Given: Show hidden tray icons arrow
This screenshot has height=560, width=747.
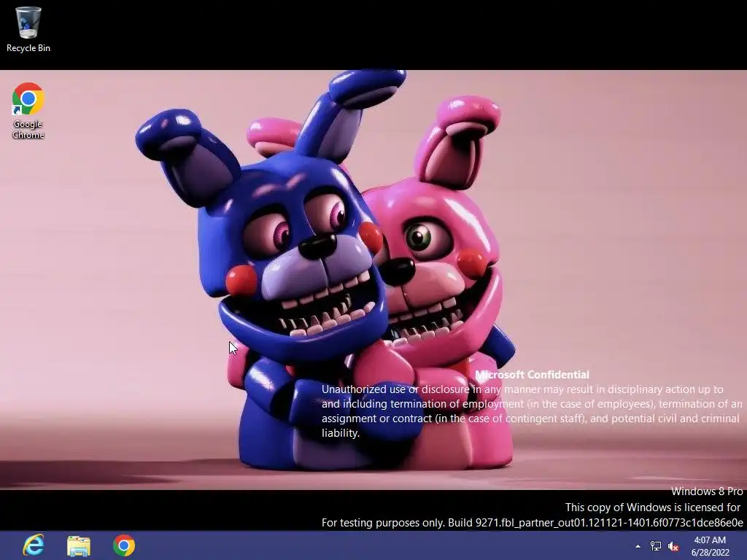Looking at the screenshot, I should [x=638, y=546].
